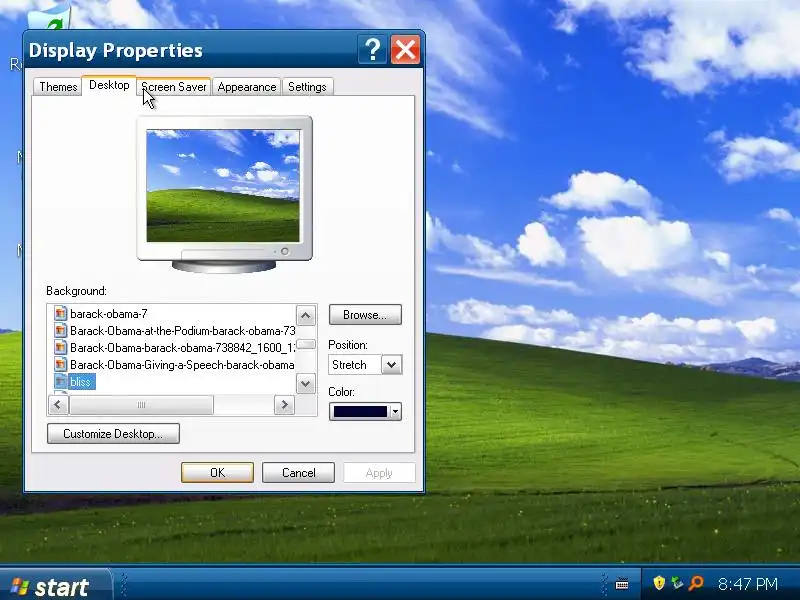Click the horizontal scrollbar thumb of background list
Viewport: 800px width, 600px height.
click(x=141, y=405)
